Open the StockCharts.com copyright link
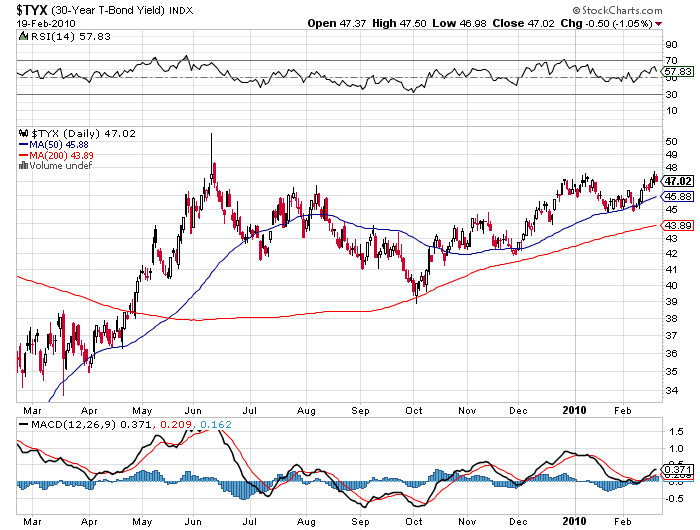The height and width of the screenshot is (530, 700). tap(617, 10)
